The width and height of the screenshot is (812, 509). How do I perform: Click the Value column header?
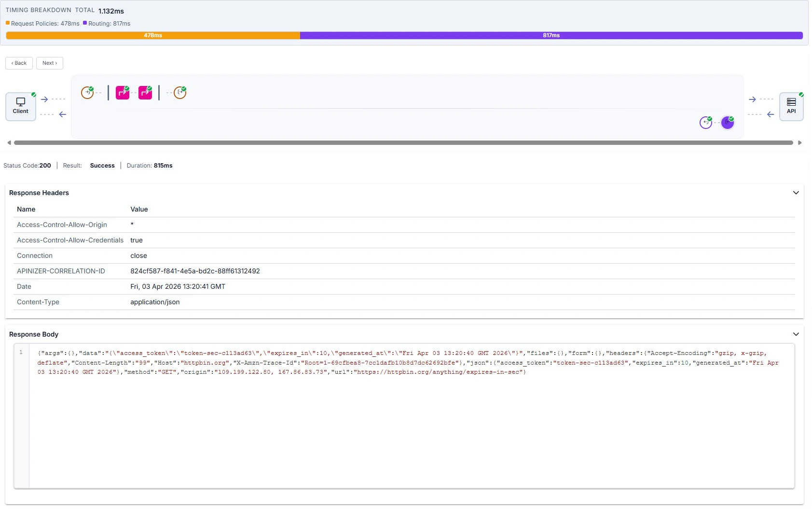pos(139,209)
